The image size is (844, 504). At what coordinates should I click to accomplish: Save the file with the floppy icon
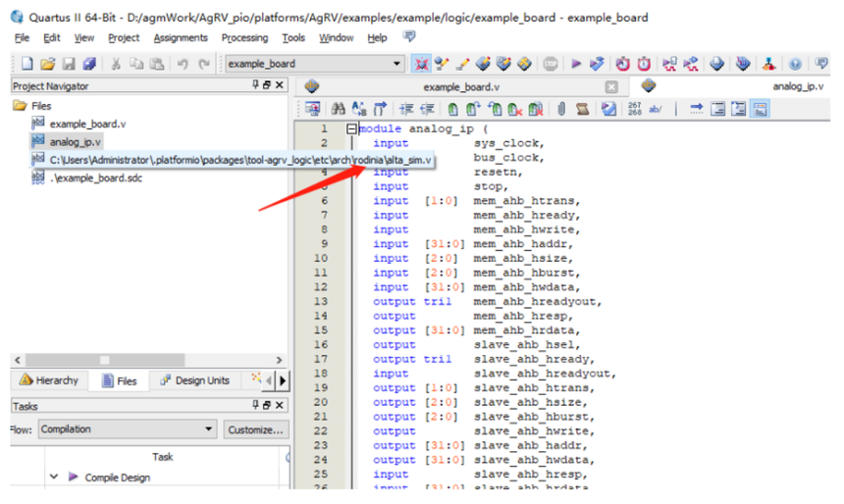[x=69, y=64]
